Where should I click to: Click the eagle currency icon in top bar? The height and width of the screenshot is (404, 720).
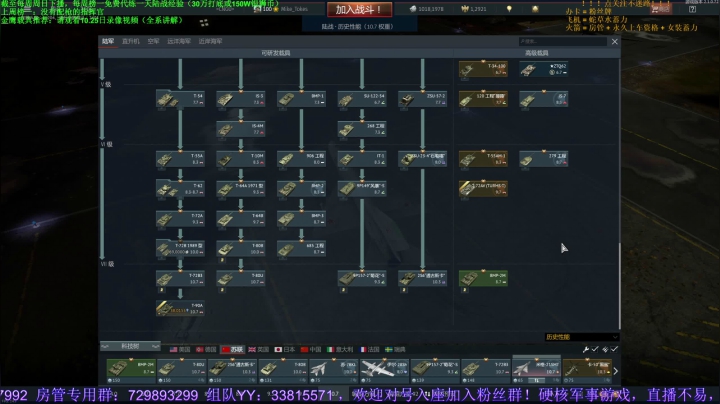(465, 9)
